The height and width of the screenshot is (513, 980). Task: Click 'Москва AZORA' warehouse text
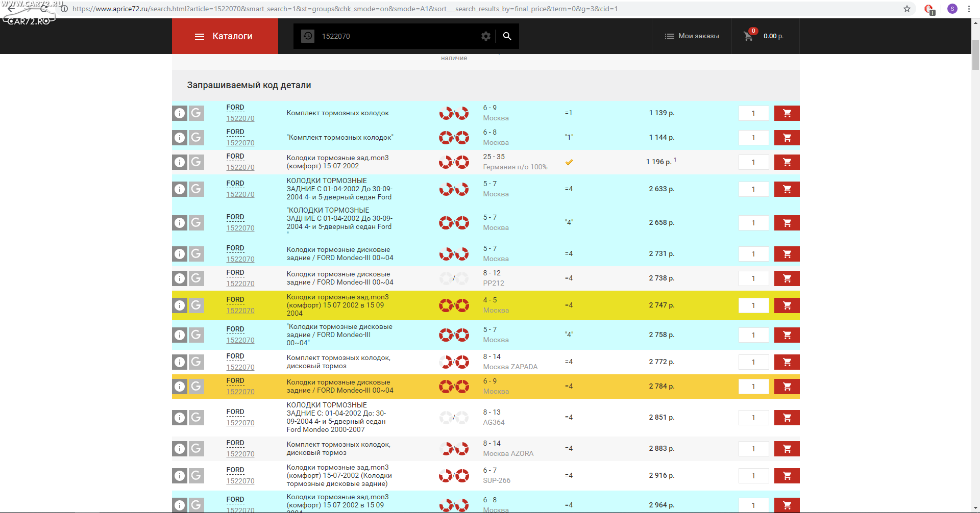508,453
